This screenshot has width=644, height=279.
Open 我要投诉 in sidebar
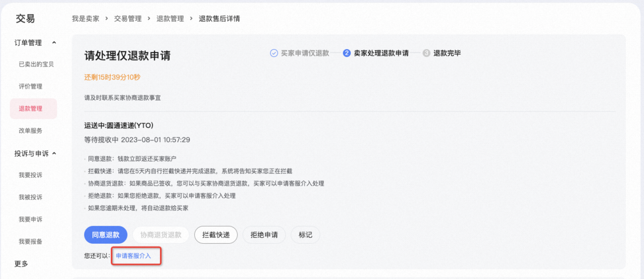[x=31, y=175]
